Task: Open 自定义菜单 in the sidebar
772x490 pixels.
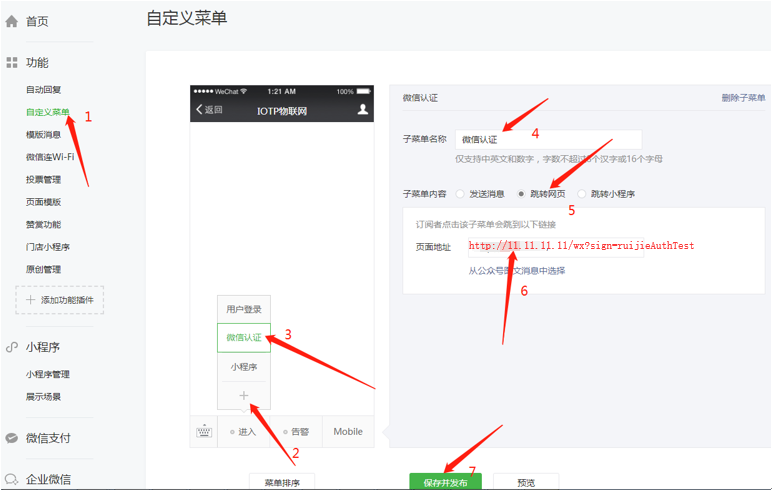Action: coord(47,112)
